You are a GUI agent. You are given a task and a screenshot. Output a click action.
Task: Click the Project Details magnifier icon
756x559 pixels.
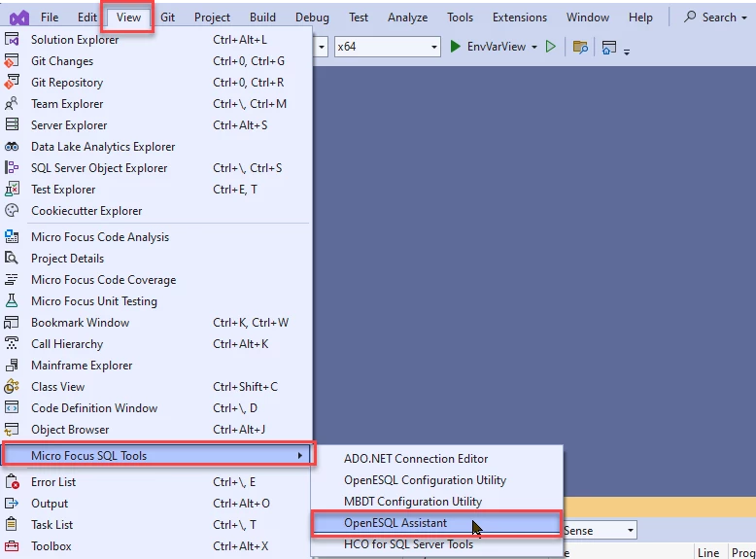12,258
